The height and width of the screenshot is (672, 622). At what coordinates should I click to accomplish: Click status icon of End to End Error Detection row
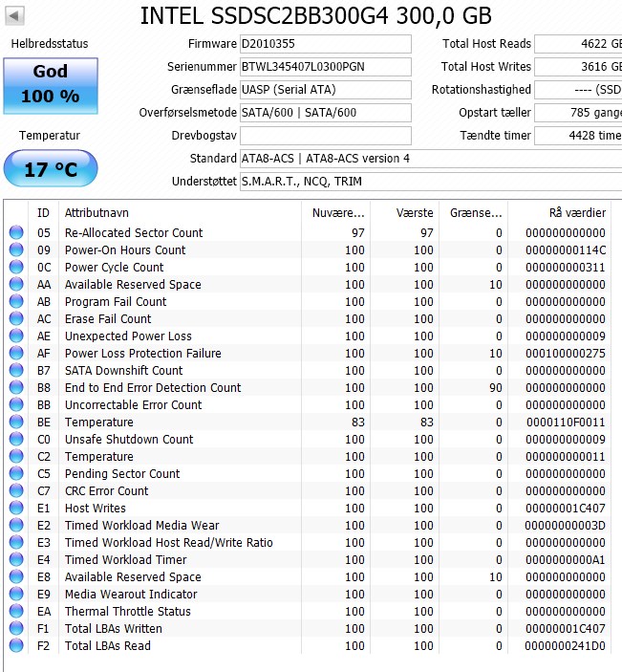click(16, 387)
